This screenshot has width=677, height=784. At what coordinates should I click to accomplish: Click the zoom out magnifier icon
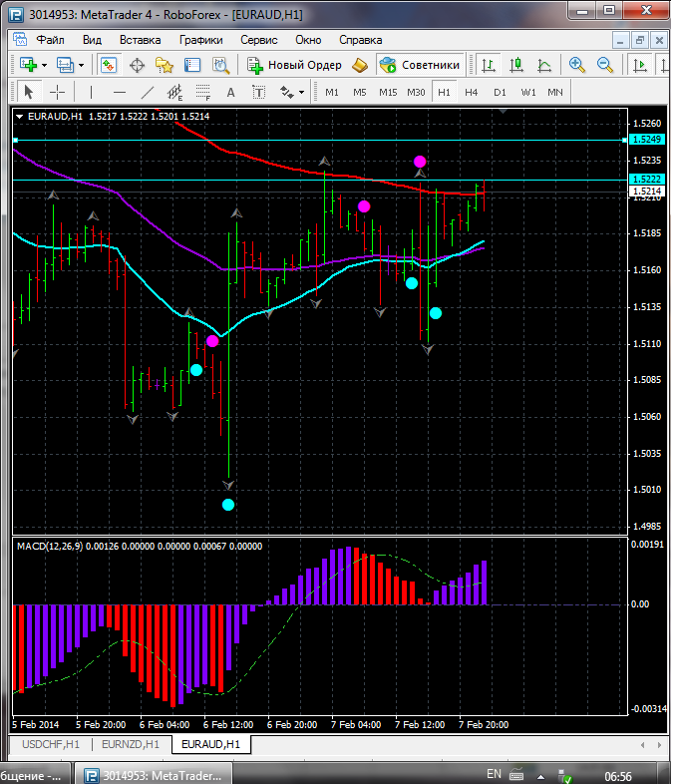pyautogui.click(x=604, y=65)
